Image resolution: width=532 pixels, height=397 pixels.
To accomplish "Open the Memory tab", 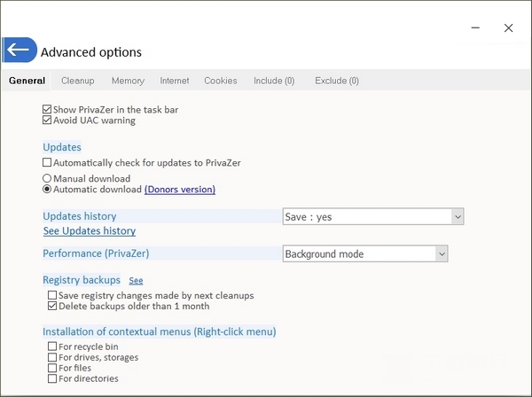I will [x=128, y=81].
